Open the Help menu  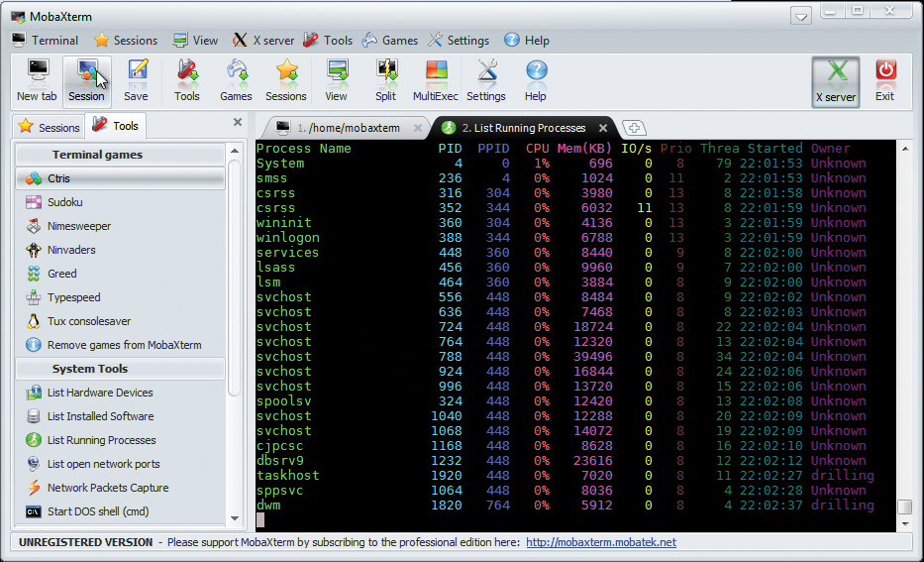[x=527, y=40]
